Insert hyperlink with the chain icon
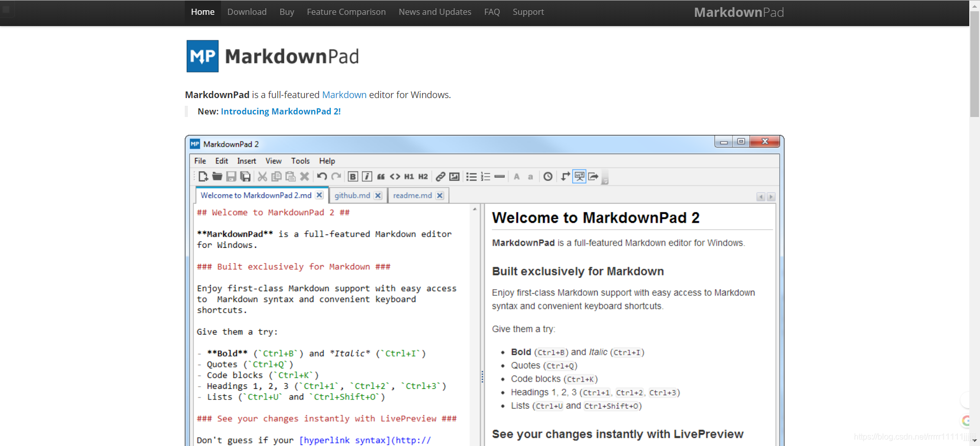The image size is (980, 446). tap(440, 177)
